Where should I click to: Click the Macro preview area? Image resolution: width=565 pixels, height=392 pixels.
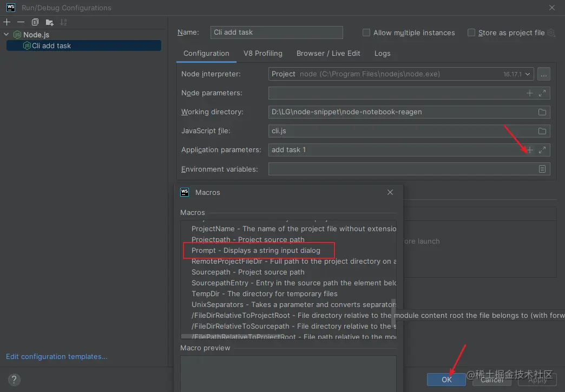pyautogui.click(x=288, y=374)
